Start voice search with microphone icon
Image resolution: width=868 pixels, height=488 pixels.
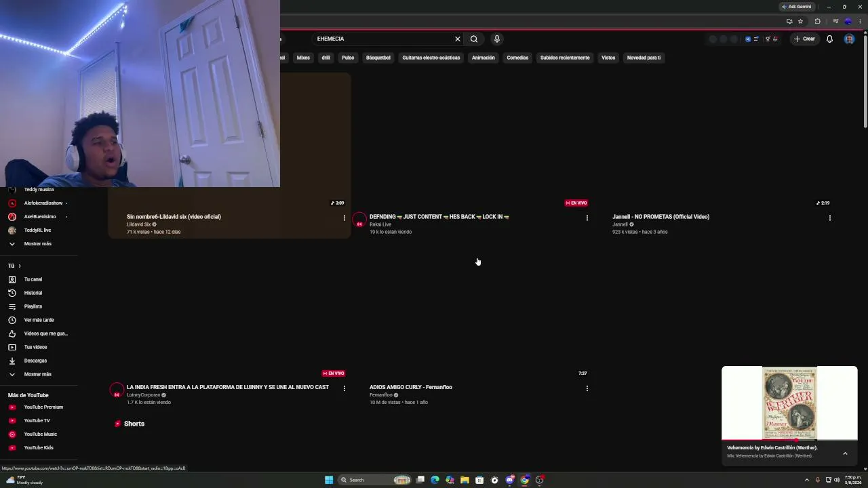(497, 39)
